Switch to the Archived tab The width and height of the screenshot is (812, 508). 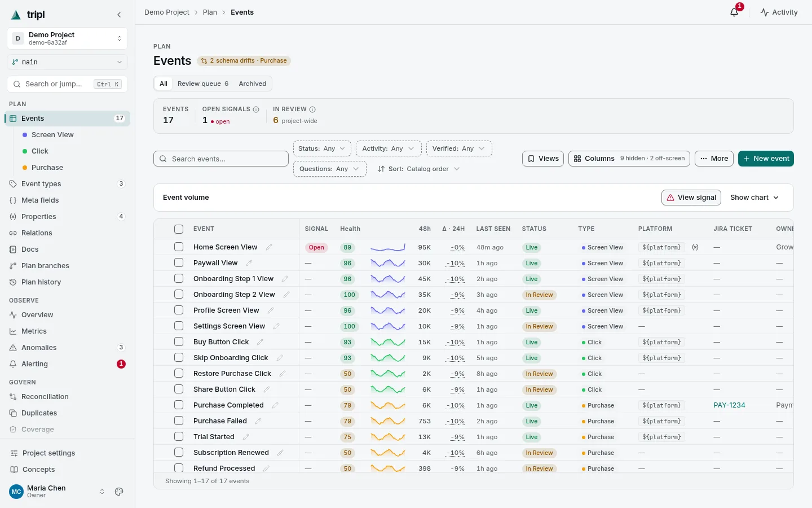pyautogui.click(x=253, y=84)
